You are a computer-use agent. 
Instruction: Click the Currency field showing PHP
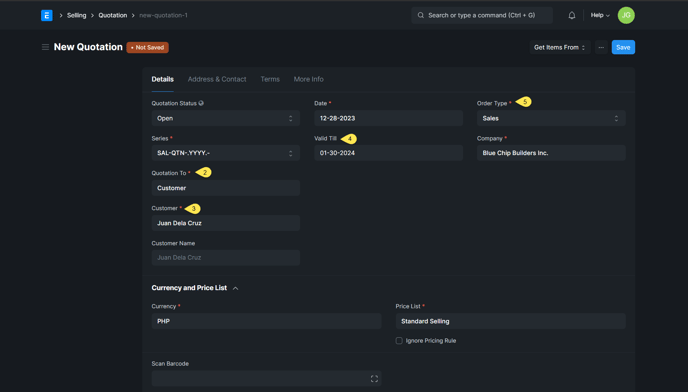pos(266,321)
